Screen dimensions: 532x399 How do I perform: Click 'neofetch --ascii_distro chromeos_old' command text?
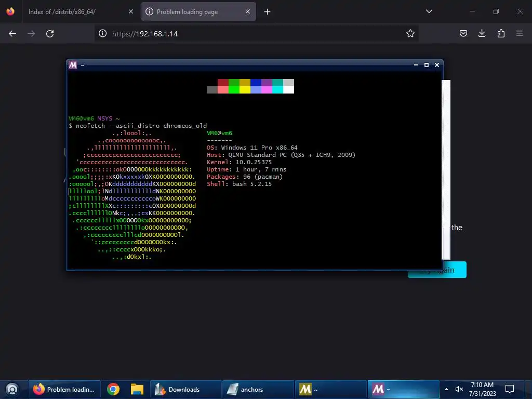coord(141,126)
